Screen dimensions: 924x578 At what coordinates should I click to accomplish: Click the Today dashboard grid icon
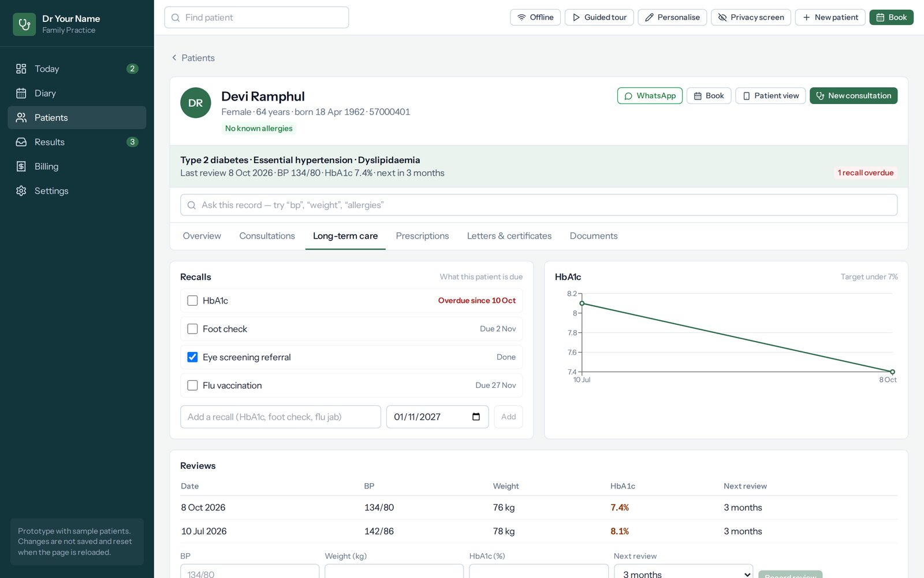coord(21,69)
